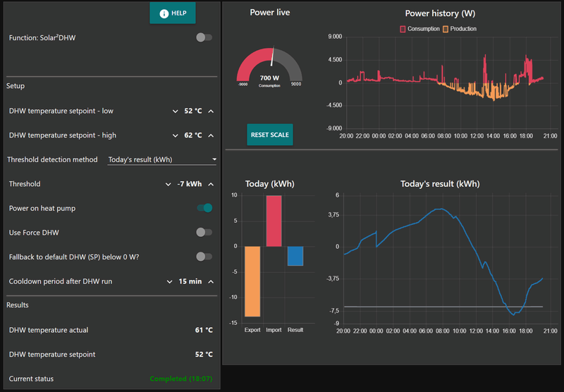Lower the Threshold kWh value
Screen dimensions: 564x392
point(168,184)
